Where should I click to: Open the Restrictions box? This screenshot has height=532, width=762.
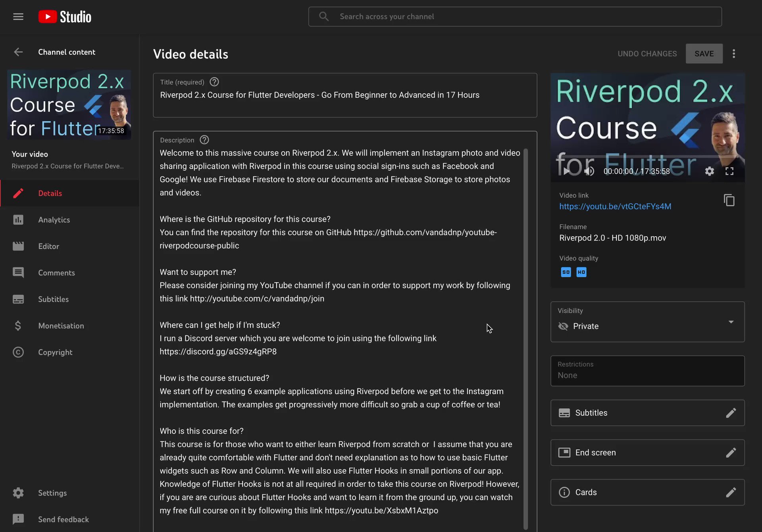coord(647,371)
